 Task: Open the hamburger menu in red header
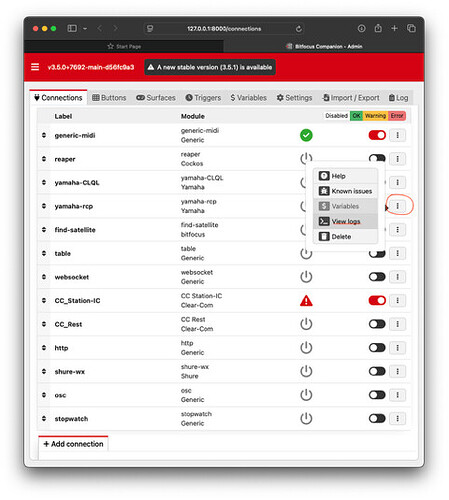click(35, 67)
